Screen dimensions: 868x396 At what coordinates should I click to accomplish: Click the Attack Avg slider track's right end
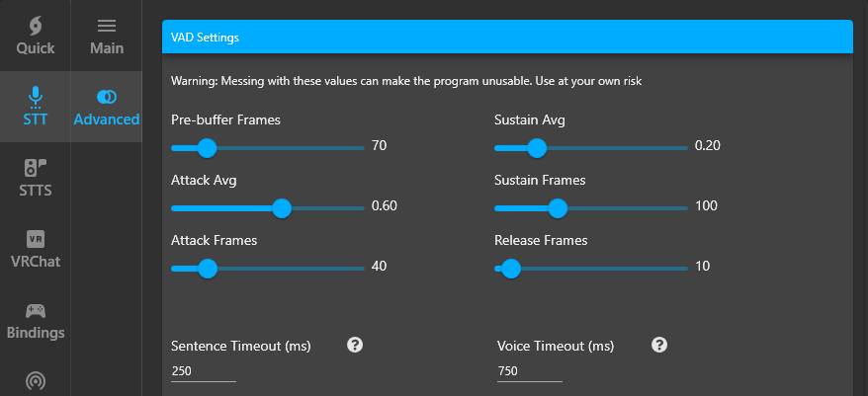pos(362,208)
